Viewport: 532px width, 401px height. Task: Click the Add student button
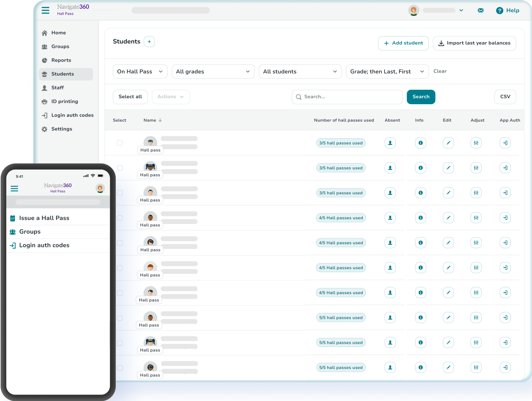403,43
